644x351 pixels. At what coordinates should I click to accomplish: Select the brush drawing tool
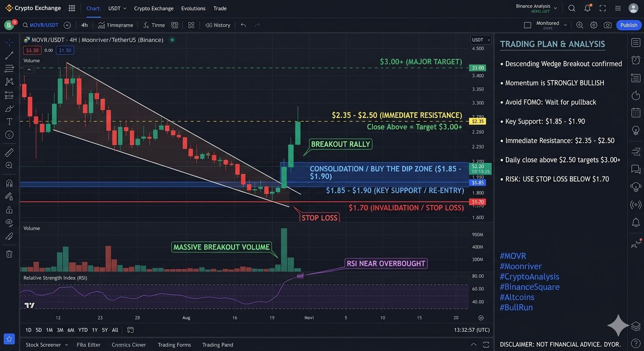click(9, 108)
